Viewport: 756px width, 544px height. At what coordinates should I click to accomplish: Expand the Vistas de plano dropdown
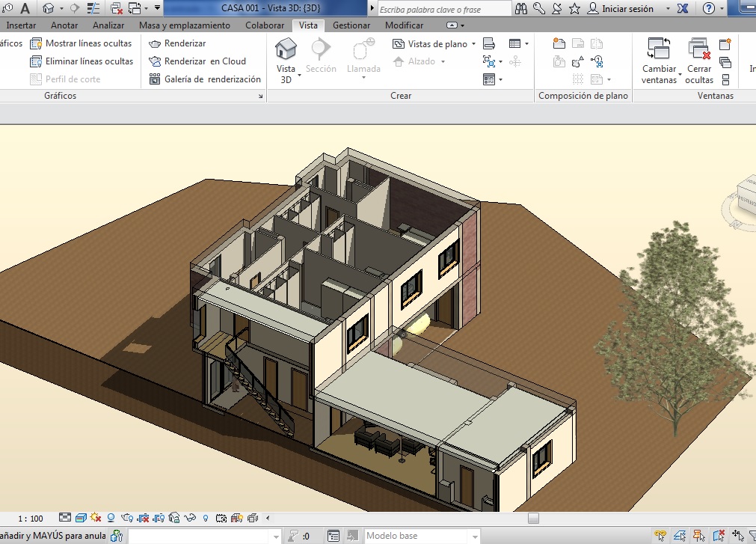[x=473, y=44]
